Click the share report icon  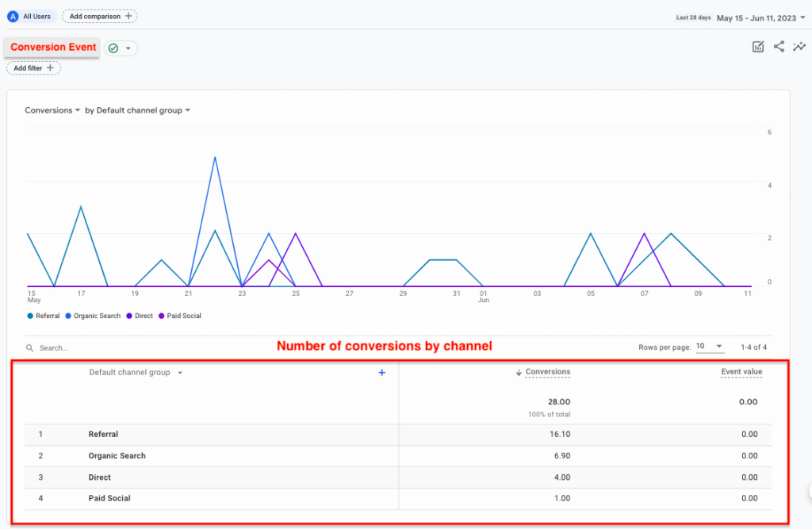779,47
